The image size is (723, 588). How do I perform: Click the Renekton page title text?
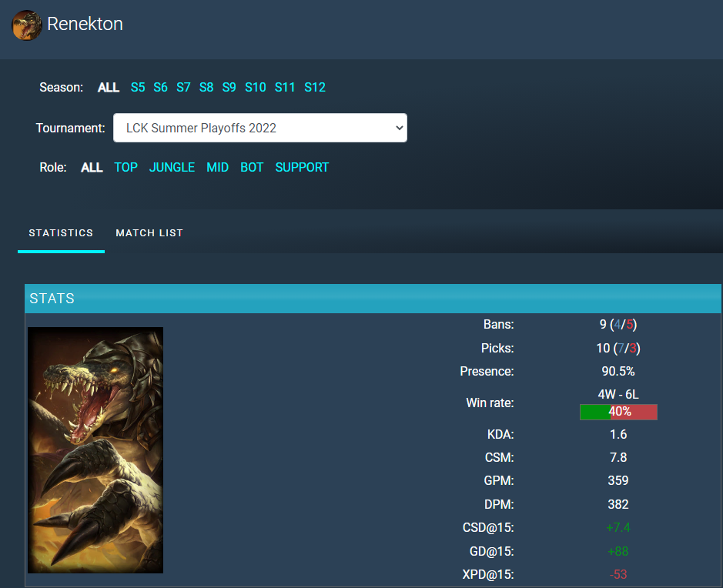point(85,24)
